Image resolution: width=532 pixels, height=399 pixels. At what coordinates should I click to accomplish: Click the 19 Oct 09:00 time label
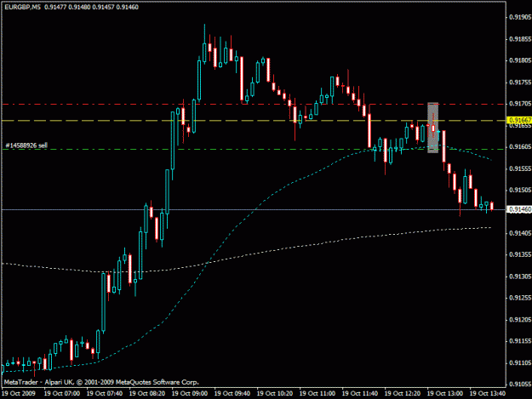click(x=190, y=393)
